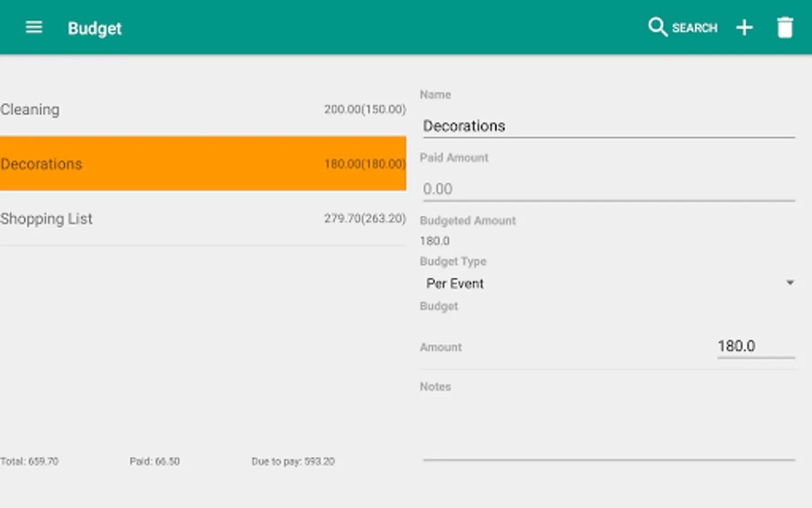Viewport: 812px width, 508px height.
Task: Click the 279.70(263.20) Shopping List amount
Action: coord(365,218)
